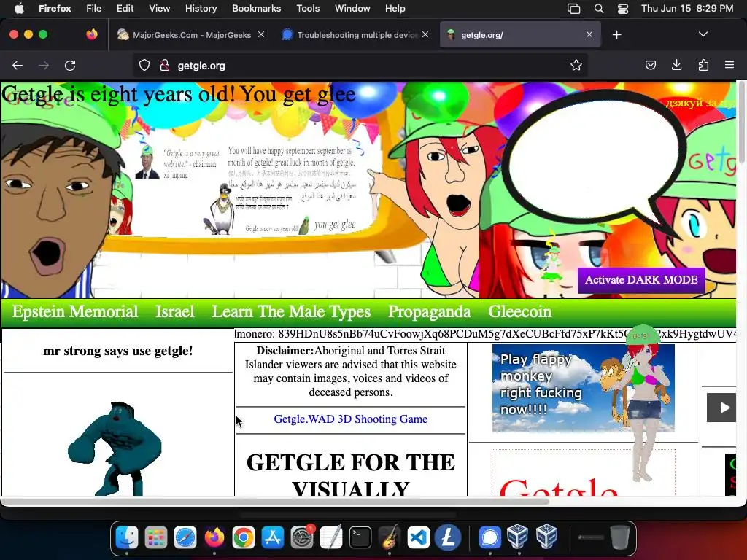Open the Tools menu

coord(308,8)
